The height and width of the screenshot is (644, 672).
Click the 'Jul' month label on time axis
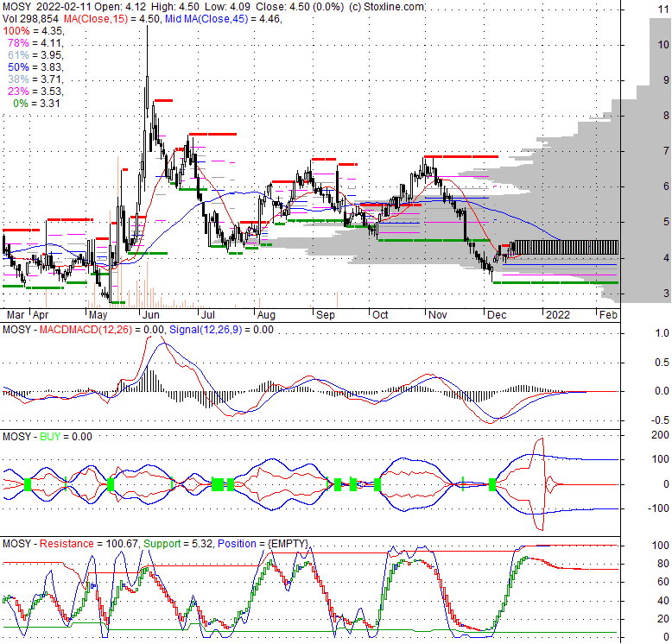click(208, 315)
